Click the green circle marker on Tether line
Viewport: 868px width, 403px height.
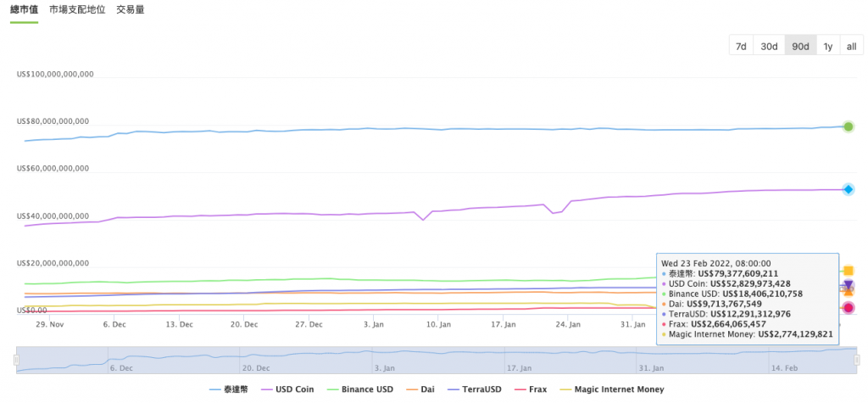point(848,126)
